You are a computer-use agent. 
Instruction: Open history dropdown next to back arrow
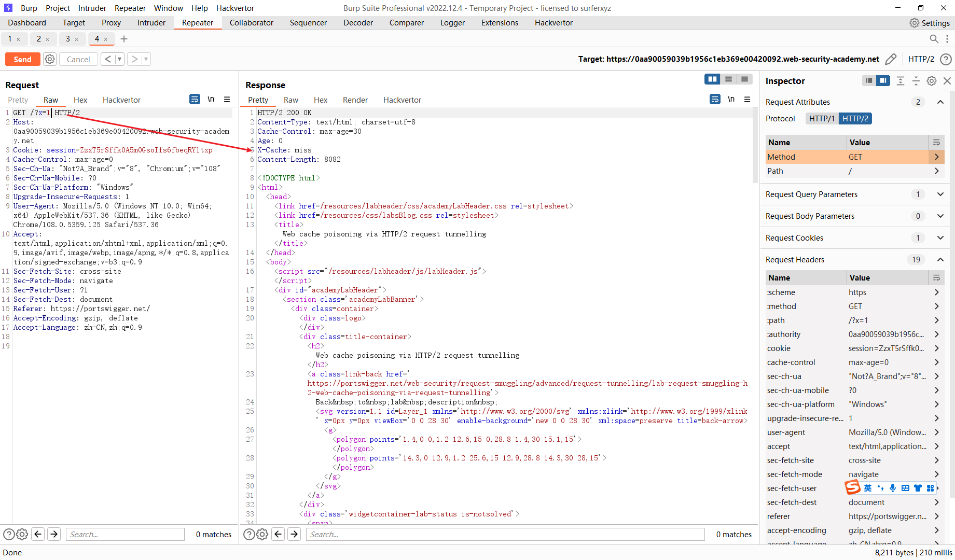120,59
